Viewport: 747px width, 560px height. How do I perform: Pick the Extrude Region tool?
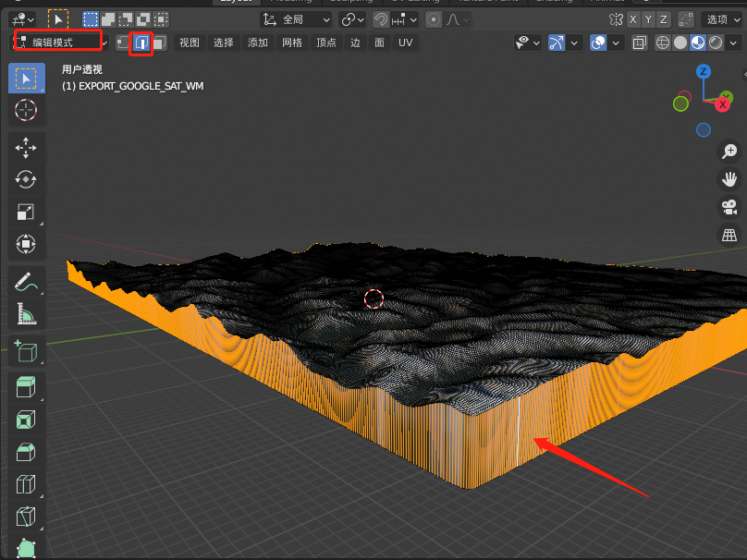click(x=26, y=386)
